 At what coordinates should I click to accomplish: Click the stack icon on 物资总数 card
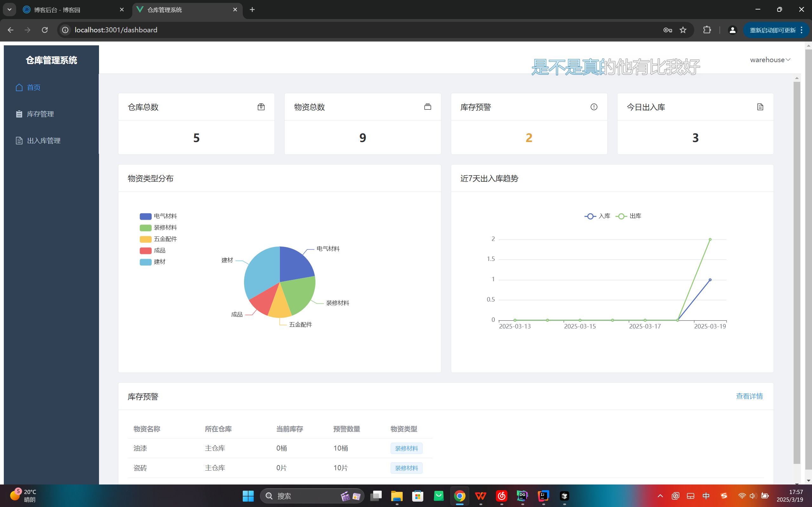tap(427, 107)
